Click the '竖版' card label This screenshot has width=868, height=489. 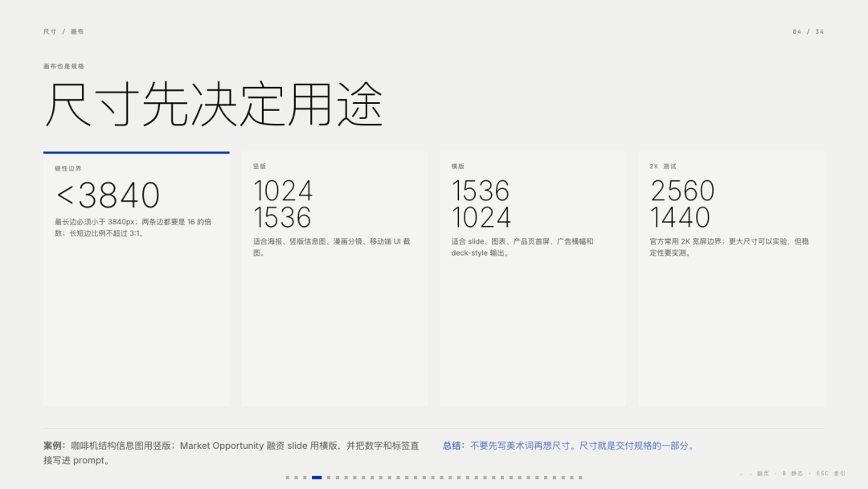[x=260, y=166]
